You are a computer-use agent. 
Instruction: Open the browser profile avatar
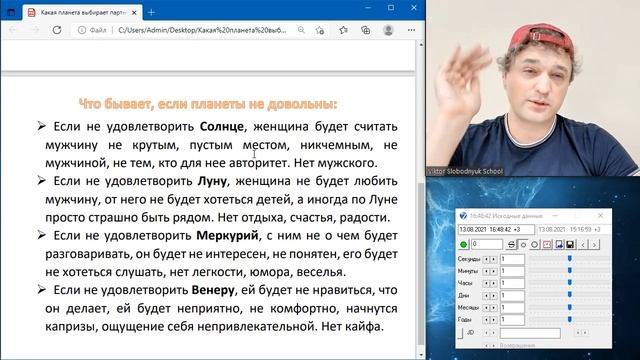388,30
